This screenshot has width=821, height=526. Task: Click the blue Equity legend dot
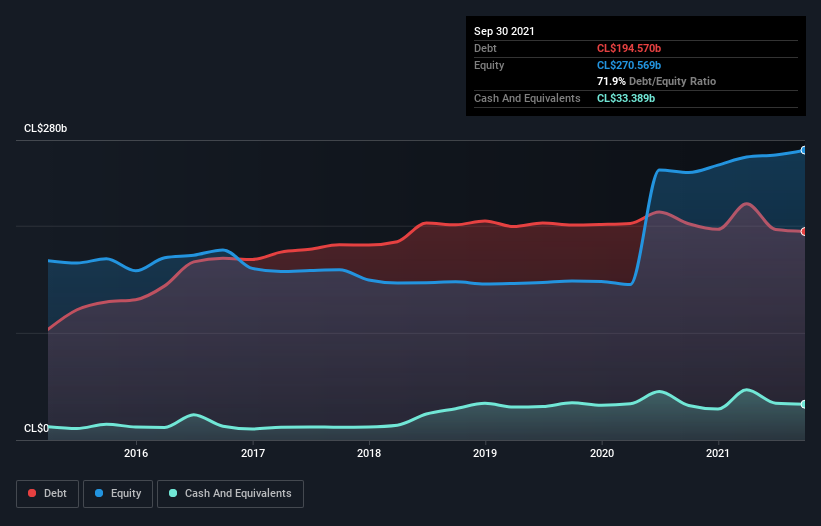tap(99, 494)
